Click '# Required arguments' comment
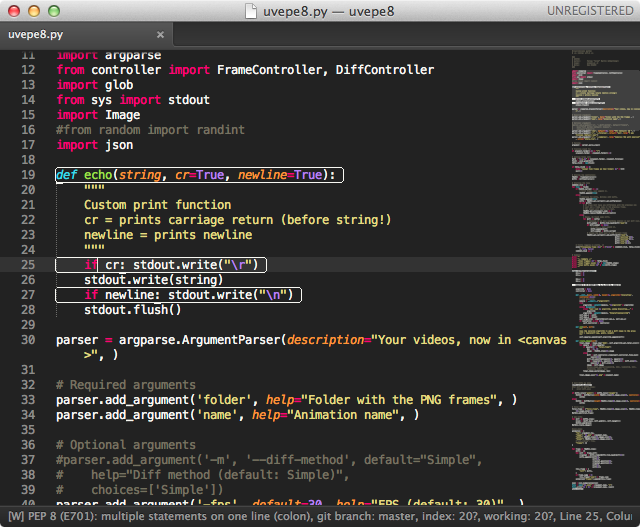 126,385
